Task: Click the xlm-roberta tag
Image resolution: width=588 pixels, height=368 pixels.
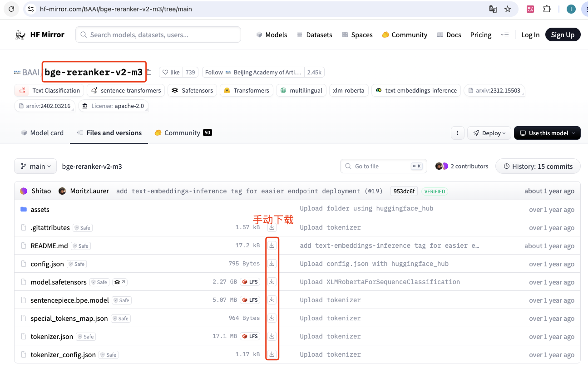Action: (349, 90)
